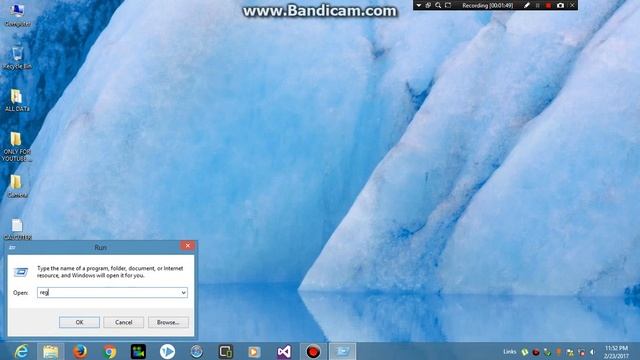Viewport: 640px width, 360px height.
Task: Open the Bandicam bar dropdown arrow
Action: point(419,5)
